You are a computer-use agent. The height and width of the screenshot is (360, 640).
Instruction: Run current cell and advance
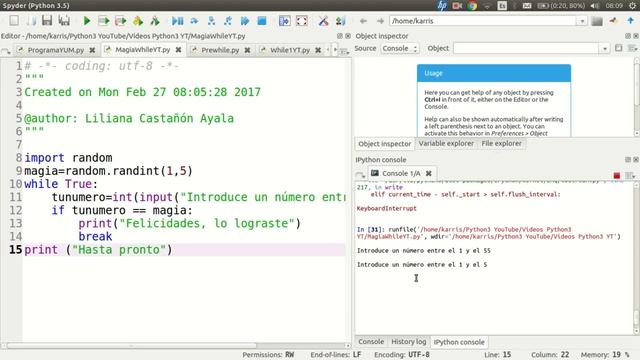click(120, 20)
